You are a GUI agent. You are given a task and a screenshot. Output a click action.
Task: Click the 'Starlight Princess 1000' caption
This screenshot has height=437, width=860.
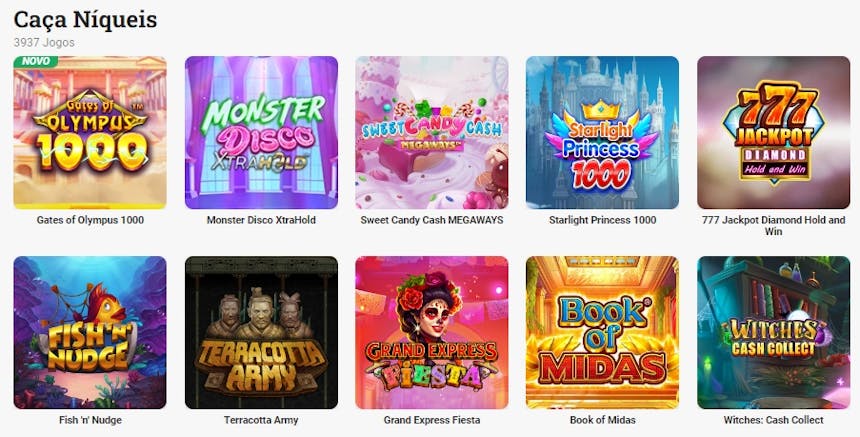602,220
